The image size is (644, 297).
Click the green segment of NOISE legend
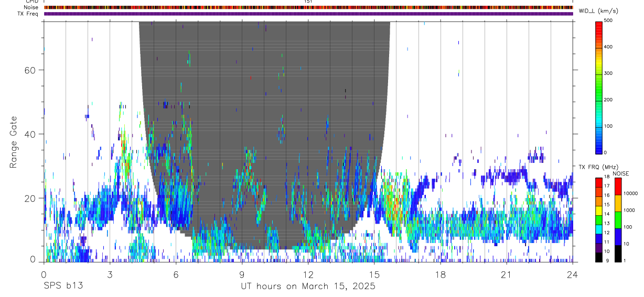tap(618, 219)
